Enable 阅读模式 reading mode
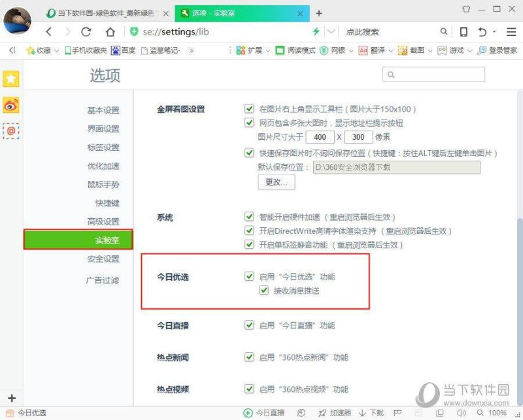 (x=299, y=50)
